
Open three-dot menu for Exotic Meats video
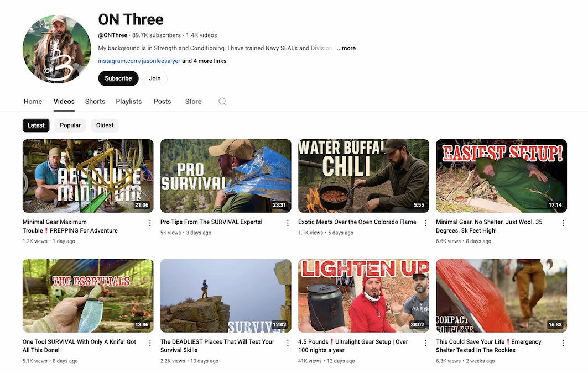click(425, 223)
